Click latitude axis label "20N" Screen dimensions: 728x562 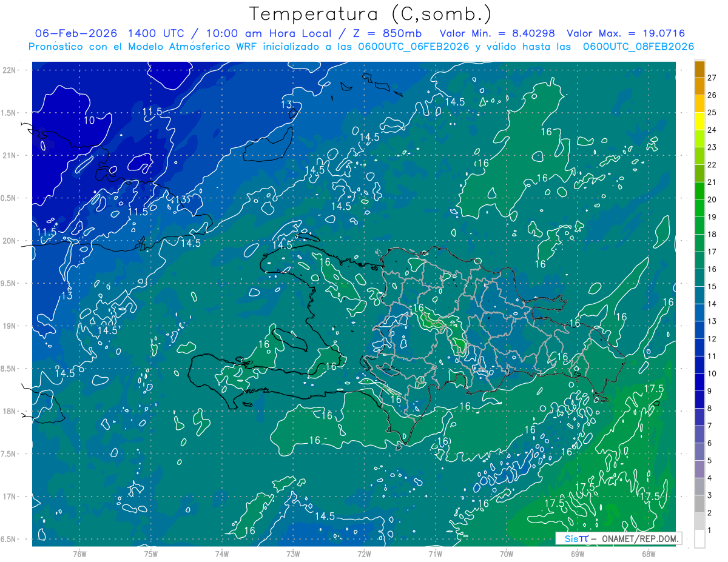9,241
